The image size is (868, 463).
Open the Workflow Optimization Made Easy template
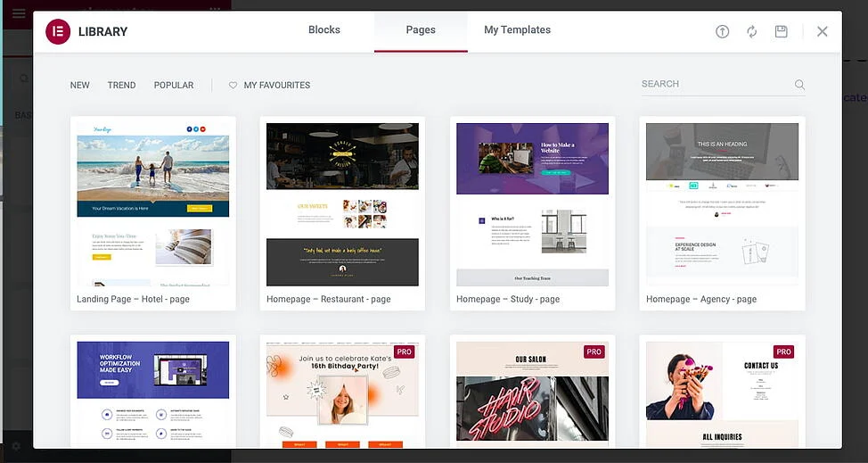pos(152,394)
